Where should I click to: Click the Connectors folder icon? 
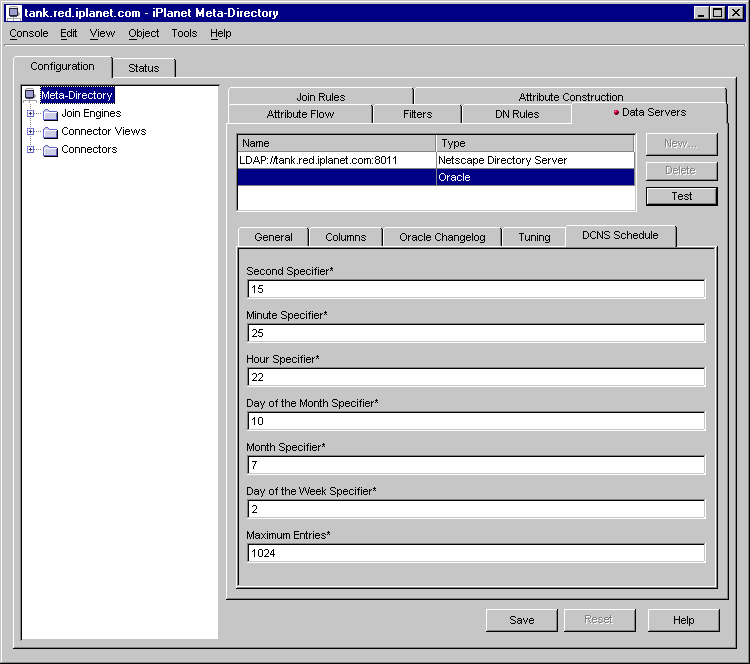coord(50,150)
